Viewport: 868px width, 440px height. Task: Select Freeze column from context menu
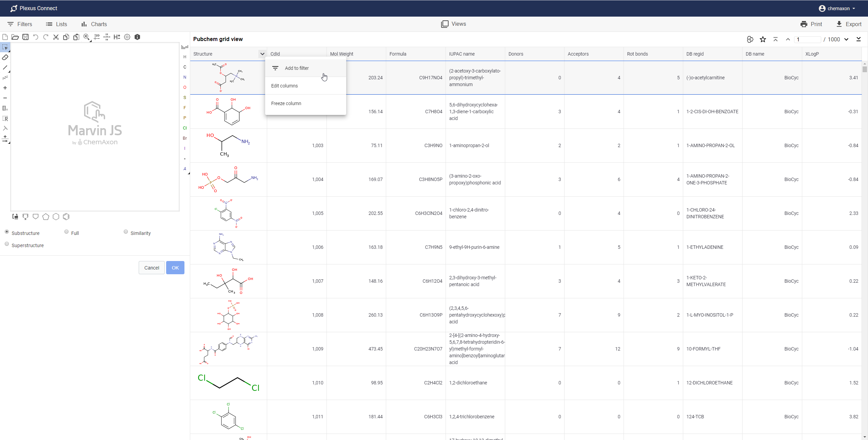pyautogui.click(x=286, y=103)
